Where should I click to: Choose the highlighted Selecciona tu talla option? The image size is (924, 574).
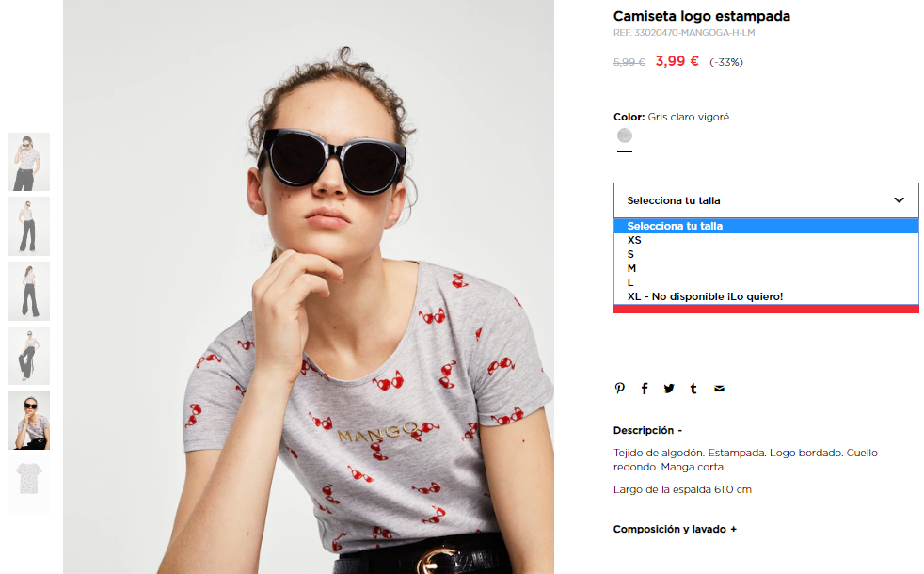pyautogui.click(x=766, y=226)
